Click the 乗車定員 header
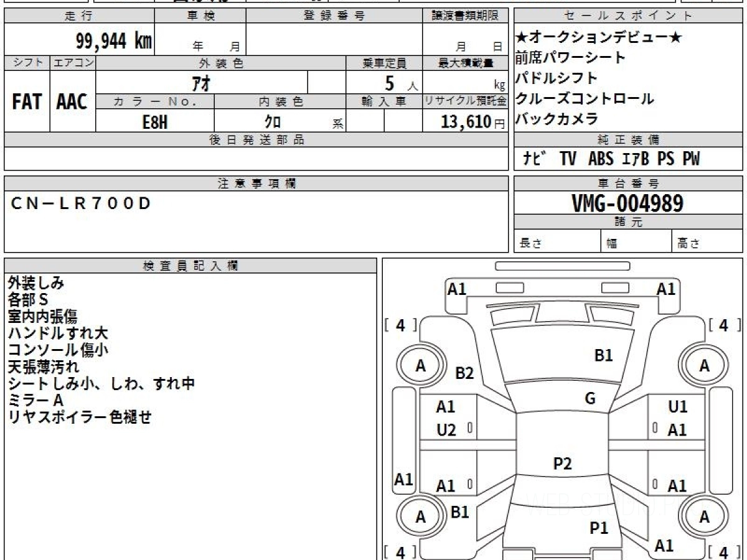This screenshot has width=747, height=560. [x=385, y=63]
